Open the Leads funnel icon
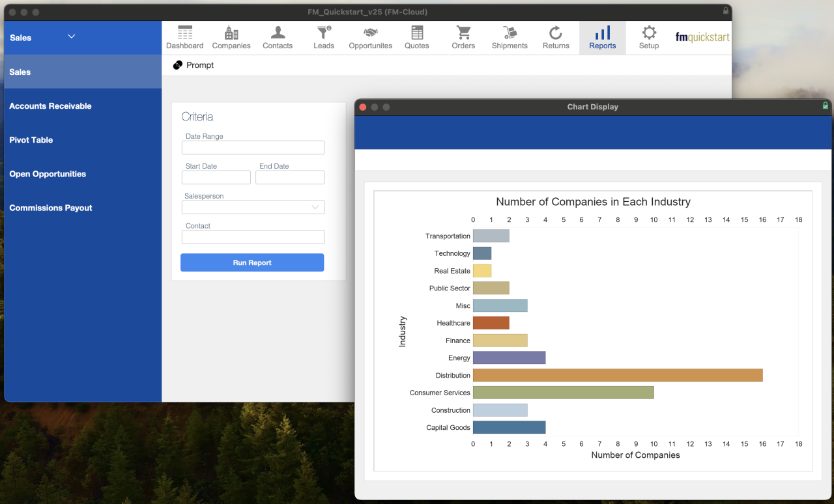 click(324, 33)
